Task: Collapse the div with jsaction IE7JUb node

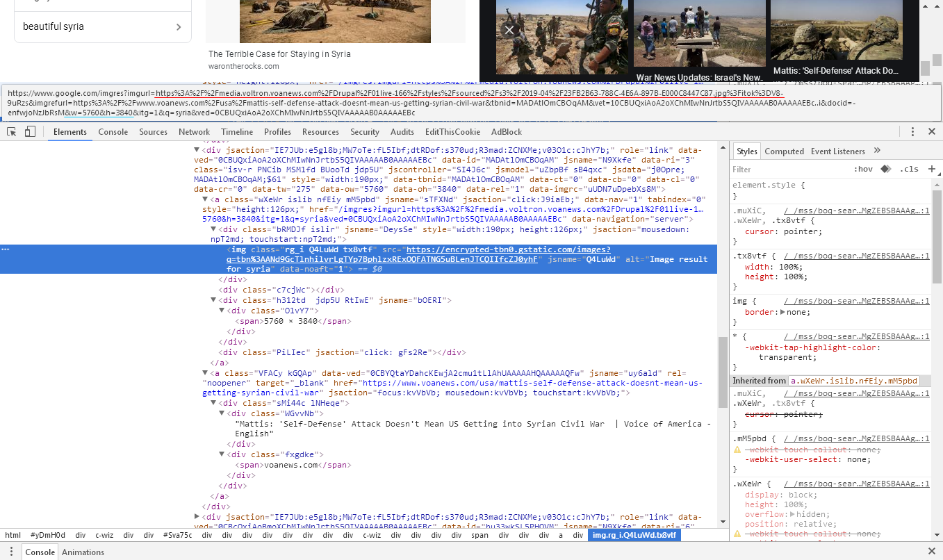Action: pyautogui.click(x=197, y=149)
